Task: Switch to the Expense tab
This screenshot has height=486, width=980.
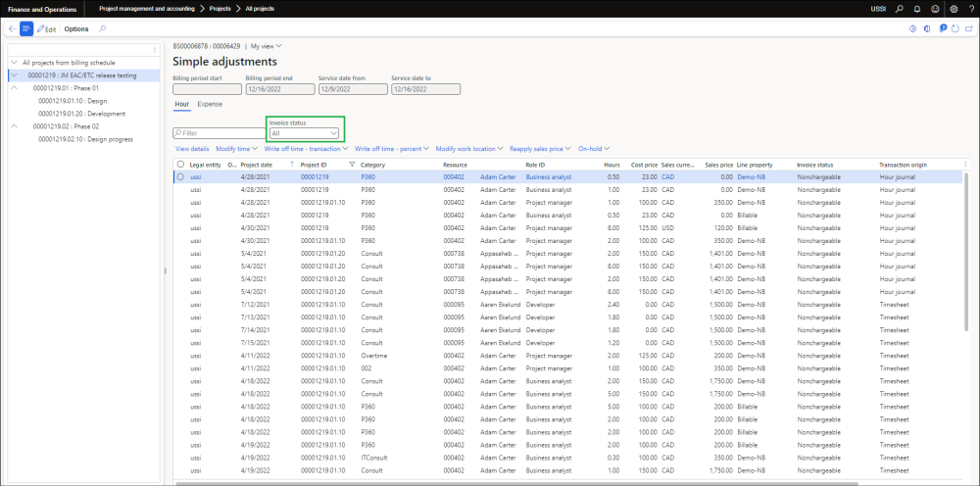Action: click(210, 104)
